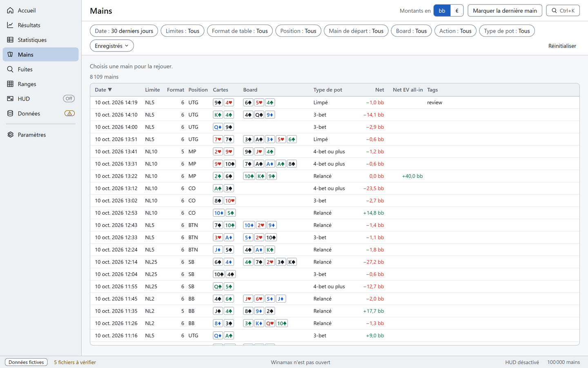Click HUD désactivé status text
The image size is (588, 368).
522,362
